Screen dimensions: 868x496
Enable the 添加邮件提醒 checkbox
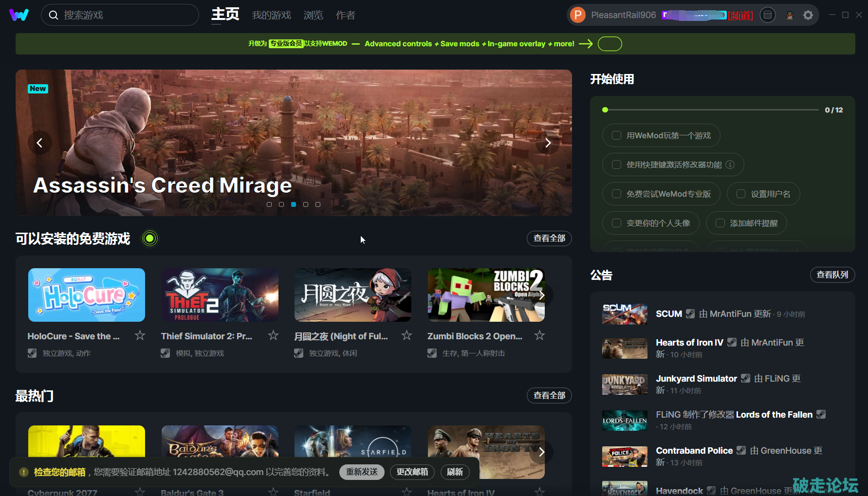pos(720,223)
